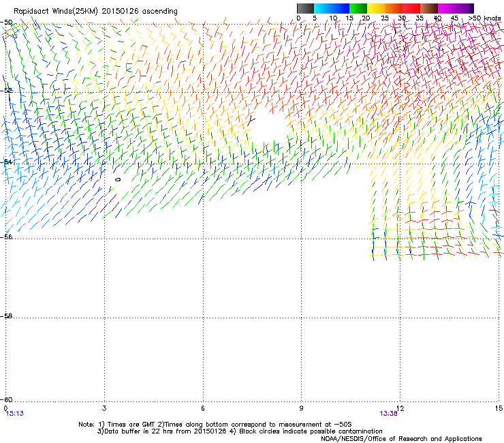Select the blue 10-15 knots legend swatch
This screenshot has height=443, width=504.
(341, 8)
